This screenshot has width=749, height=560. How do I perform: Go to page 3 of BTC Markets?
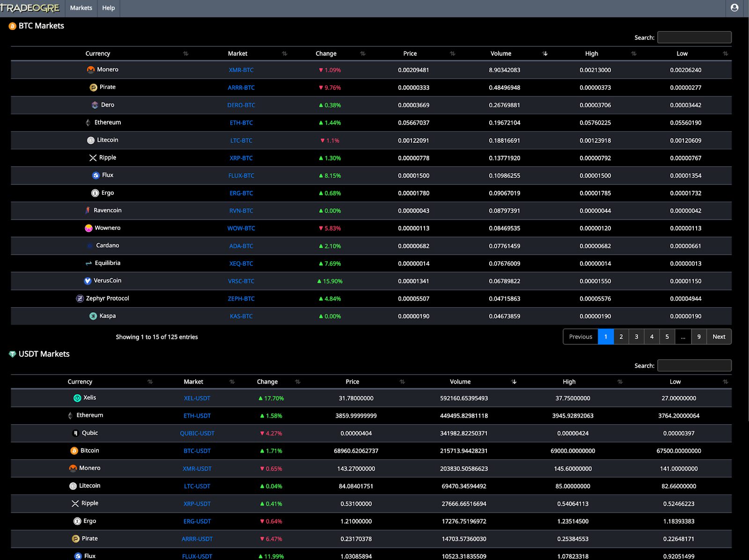[637, 337]
